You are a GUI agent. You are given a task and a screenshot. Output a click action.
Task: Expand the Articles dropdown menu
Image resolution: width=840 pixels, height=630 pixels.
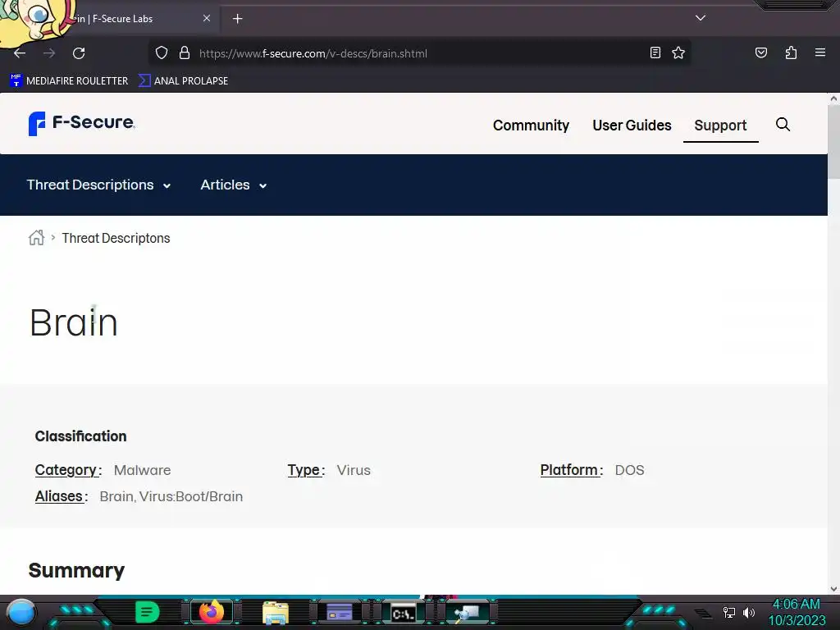[234, 185]
